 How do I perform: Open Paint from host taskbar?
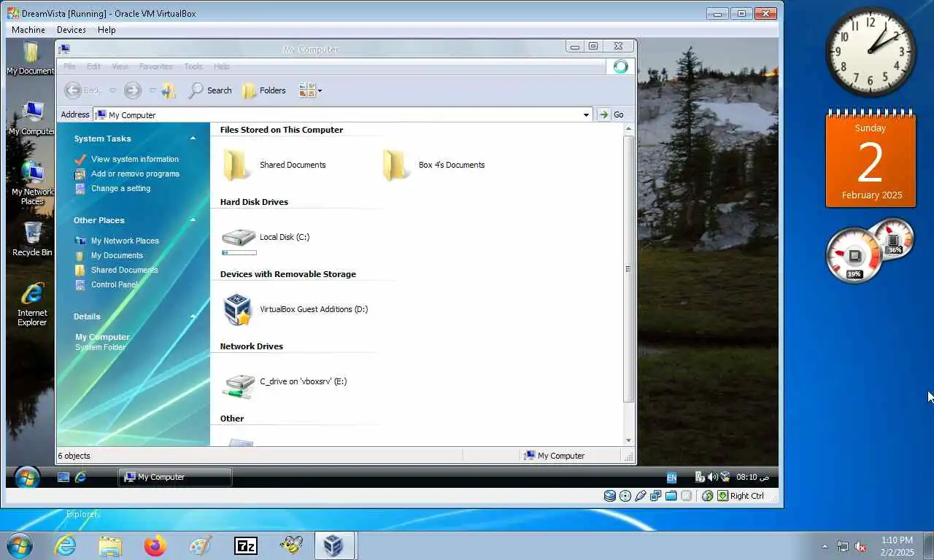[200, 545]
